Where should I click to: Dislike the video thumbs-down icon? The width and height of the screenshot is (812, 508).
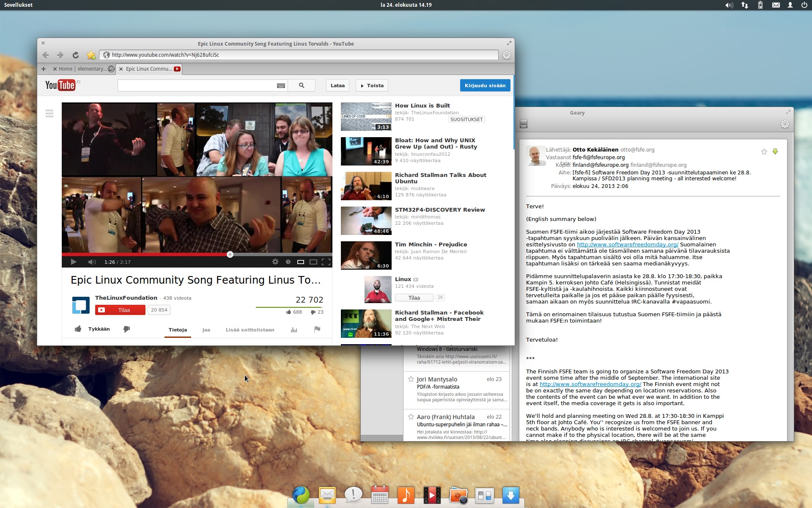pos(126,329)
